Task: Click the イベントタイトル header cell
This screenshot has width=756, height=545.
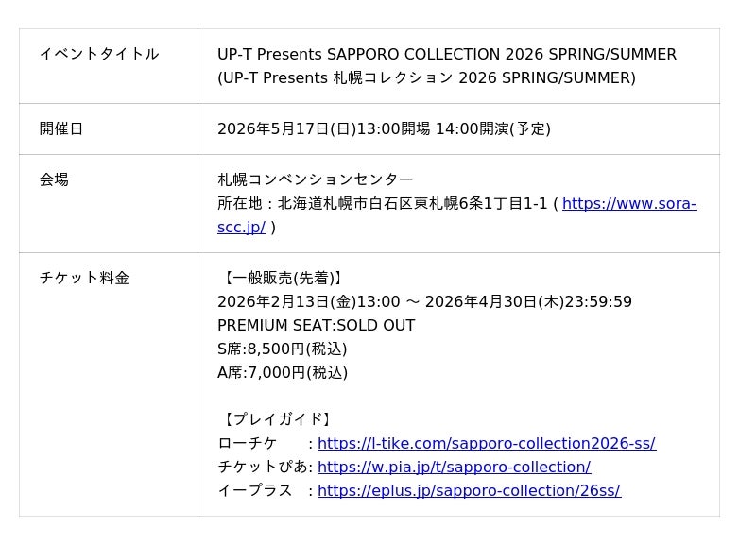Action: pyautogui.click(x=99, y=54)
